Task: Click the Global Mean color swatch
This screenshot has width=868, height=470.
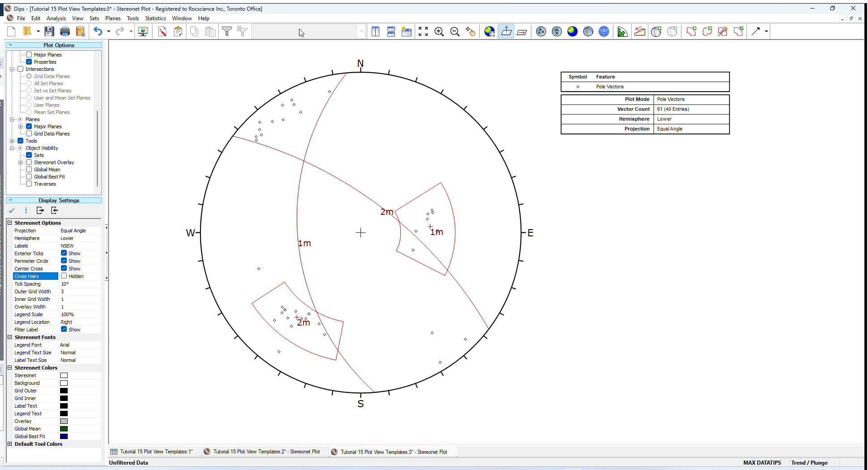Action: [x=64, y=428]
